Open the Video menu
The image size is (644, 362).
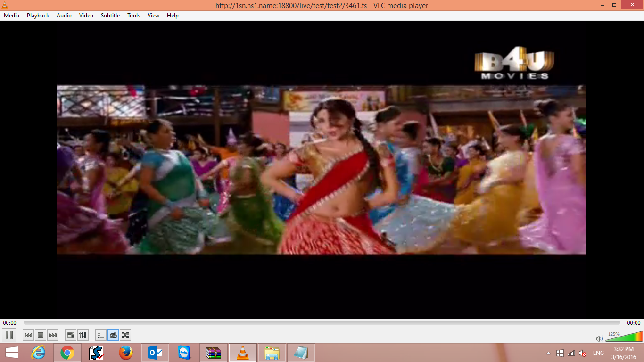[x=86, y=16]
